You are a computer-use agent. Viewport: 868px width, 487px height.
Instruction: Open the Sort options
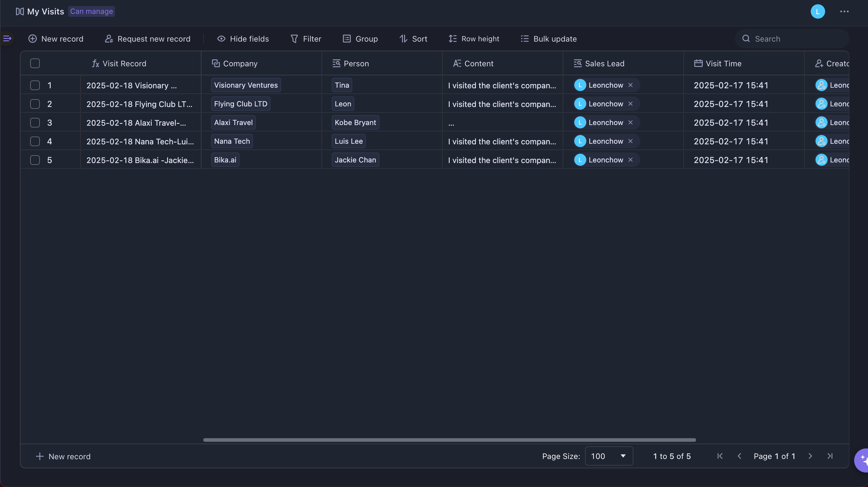(x=413, y=39)
